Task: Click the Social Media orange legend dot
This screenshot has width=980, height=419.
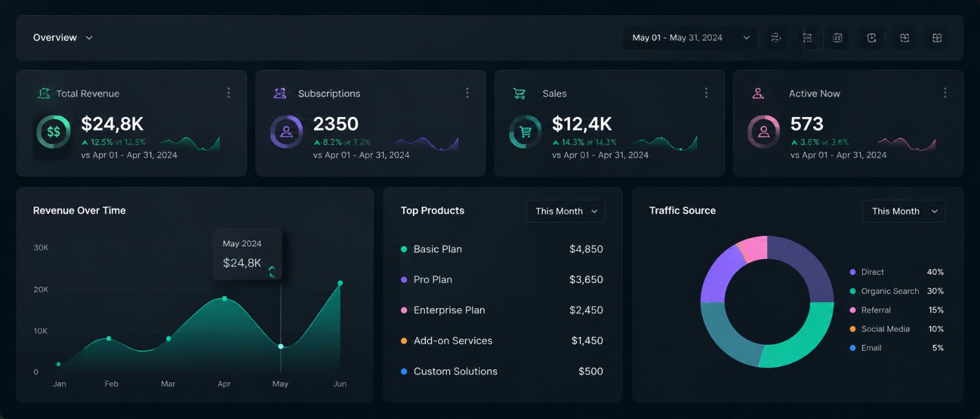Action: click(853, 329)
